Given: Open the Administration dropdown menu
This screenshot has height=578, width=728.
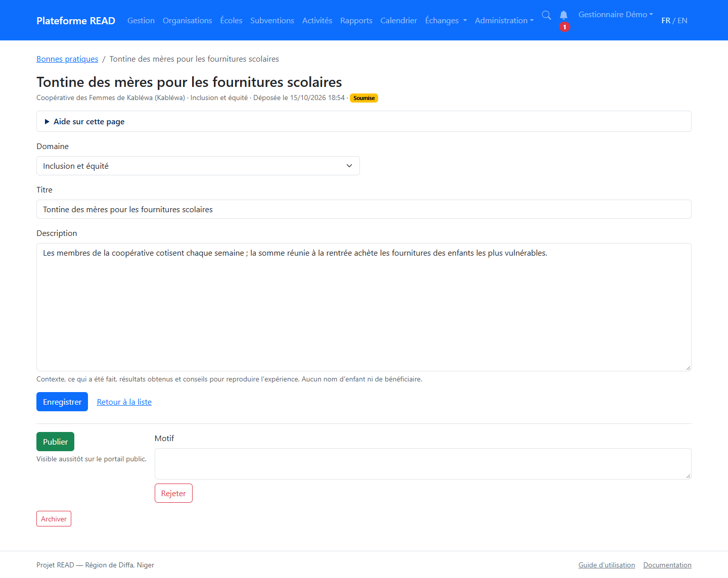Looking at the screenshot, I should [x=504, y=20].
